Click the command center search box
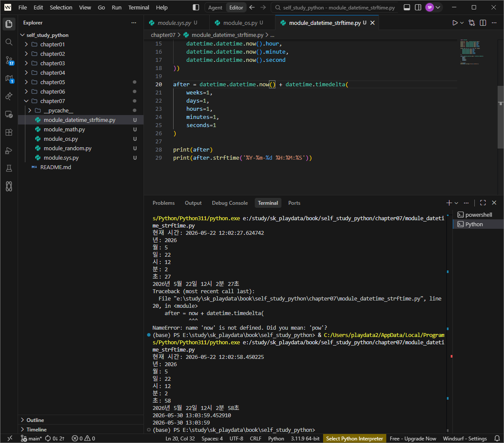This screenshot has height=443, width=504. (x=334, y=7)
